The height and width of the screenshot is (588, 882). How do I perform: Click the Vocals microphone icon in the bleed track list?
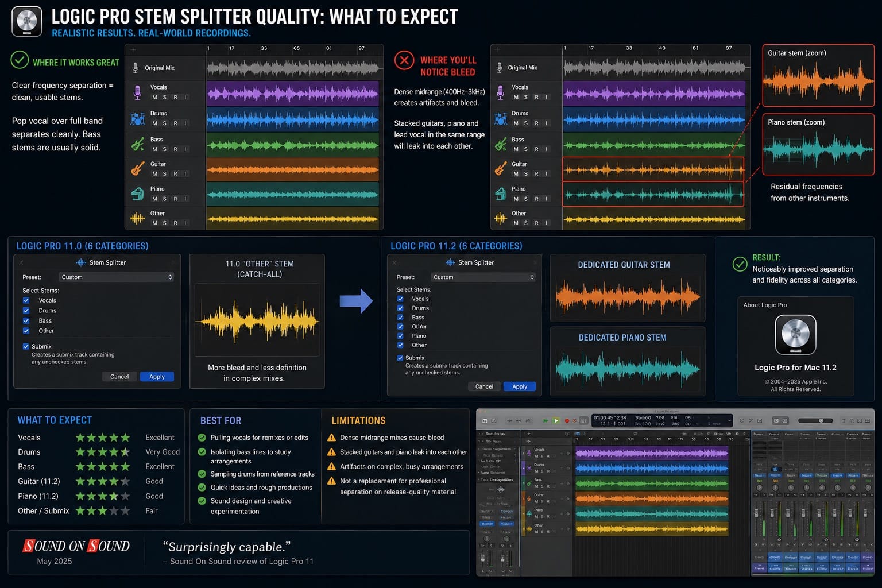[x=500, y=92]
